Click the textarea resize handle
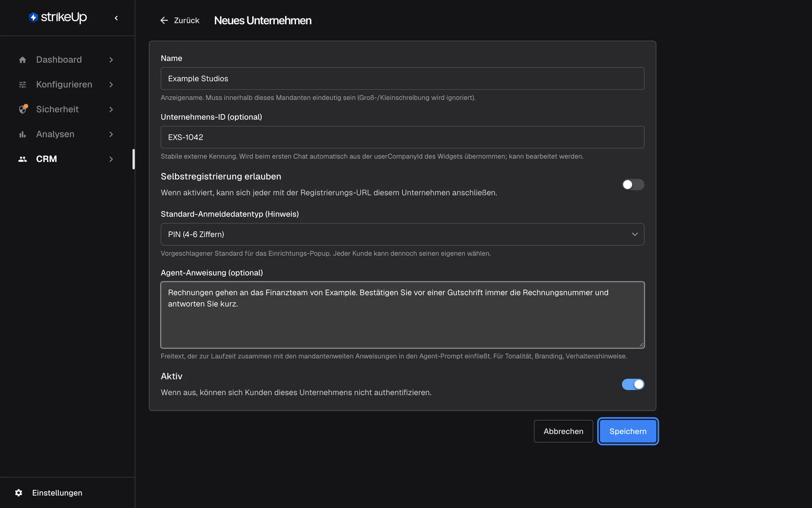This screenshot has height=508, width=812. pos(641,345)
